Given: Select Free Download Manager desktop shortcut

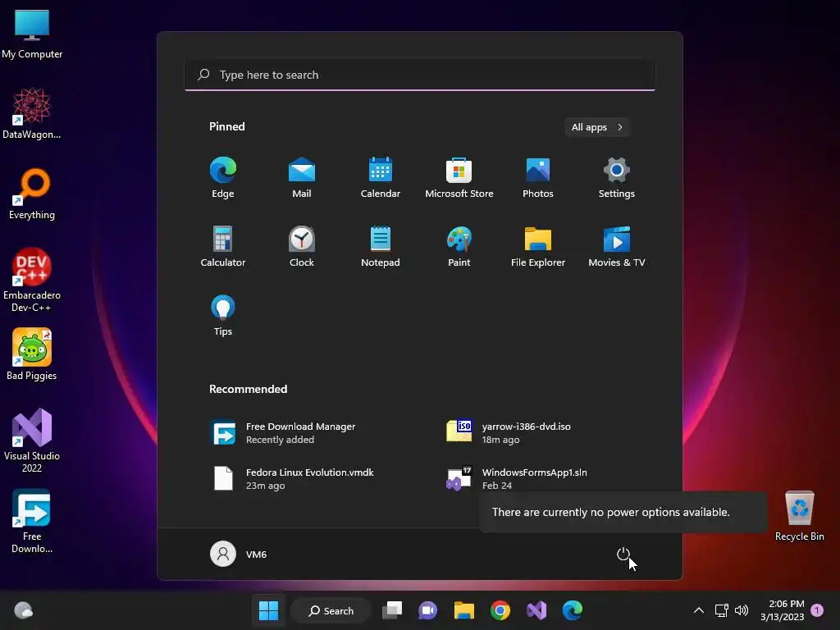Looking at the screenshot, I should click(x=32, y=521).
